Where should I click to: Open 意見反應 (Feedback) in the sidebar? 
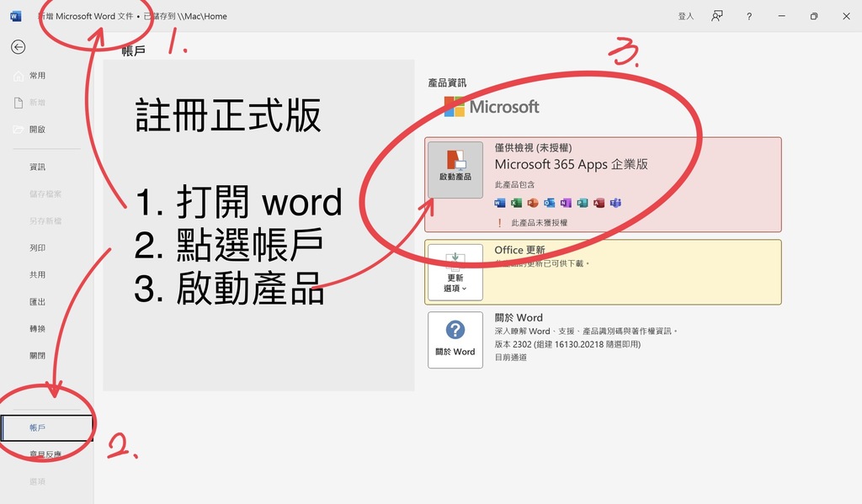[x=45, y=454]
